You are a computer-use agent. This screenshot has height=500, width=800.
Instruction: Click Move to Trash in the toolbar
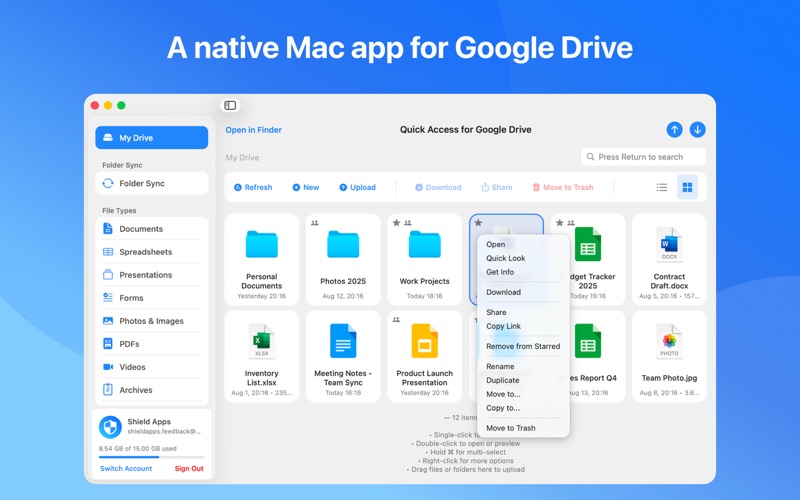pyautogui.click(x=563, y=187)
